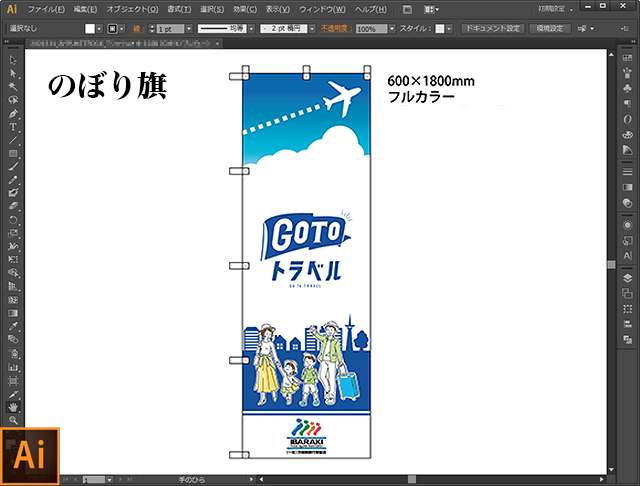Choose the Artboard tool
The height and width of the screenshot is (486, 640).
coord(13,381)
